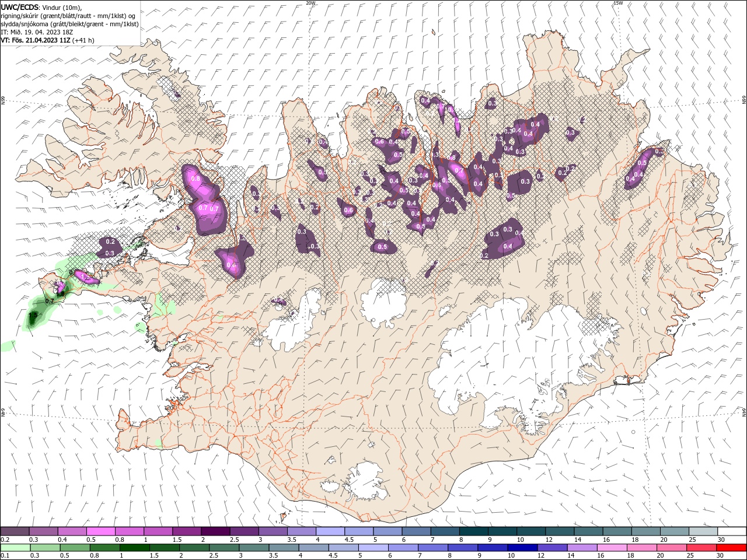747x560 pixels.
Task: Select upper legend swatch between 2.5 and 3
Action: (x=244, y=531)
